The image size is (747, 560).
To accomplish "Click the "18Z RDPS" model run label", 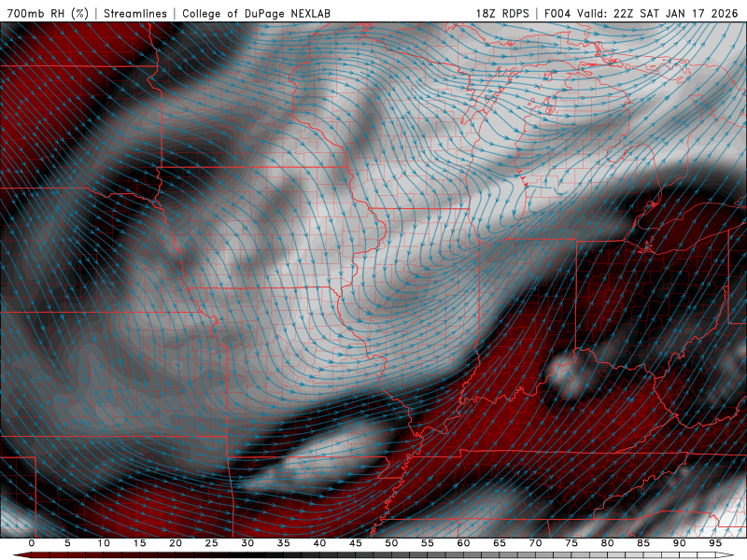I will pyautogui.click(x=502, y=13).
